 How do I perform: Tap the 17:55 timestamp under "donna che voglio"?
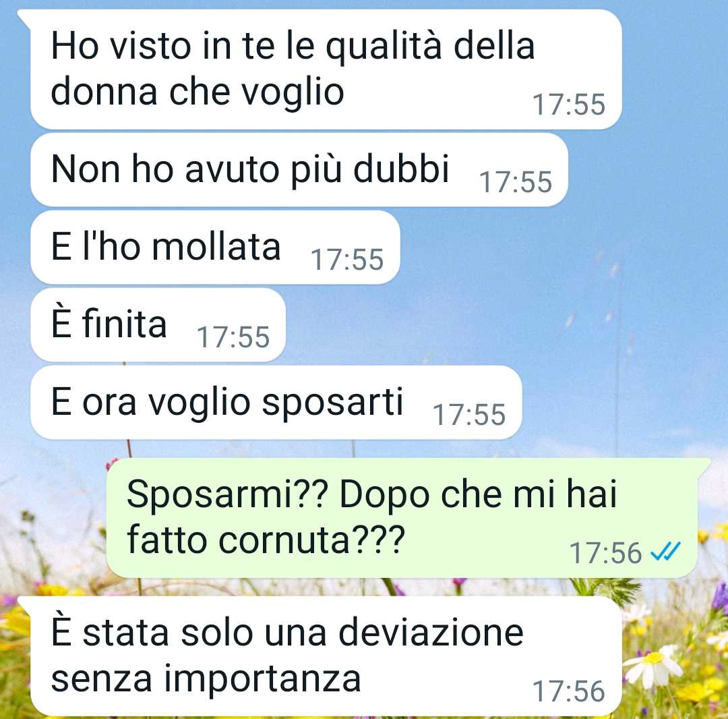569,104
